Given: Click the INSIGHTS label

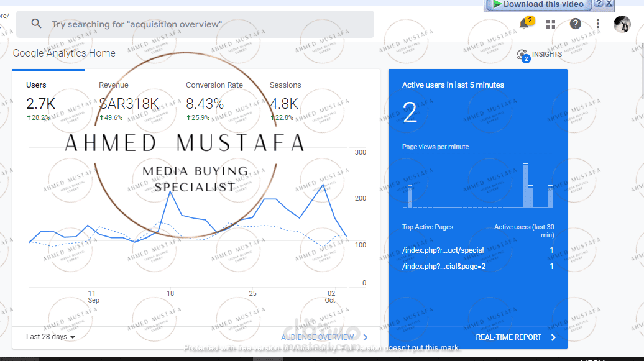Looking at the screenshot, I should 546,54.
